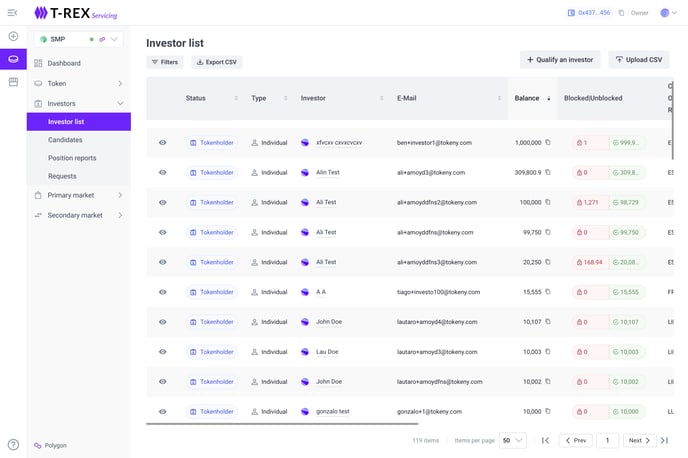This screenshot has width=688, height=458.
Task: View investor with balance 100,000
Action: [162, 202]
